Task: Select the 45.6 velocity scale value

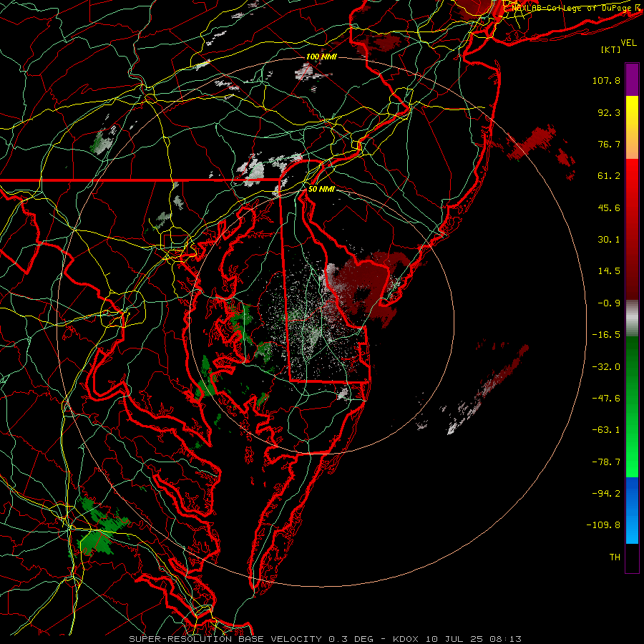Action: pyautogui.click(x=609, y=208)
